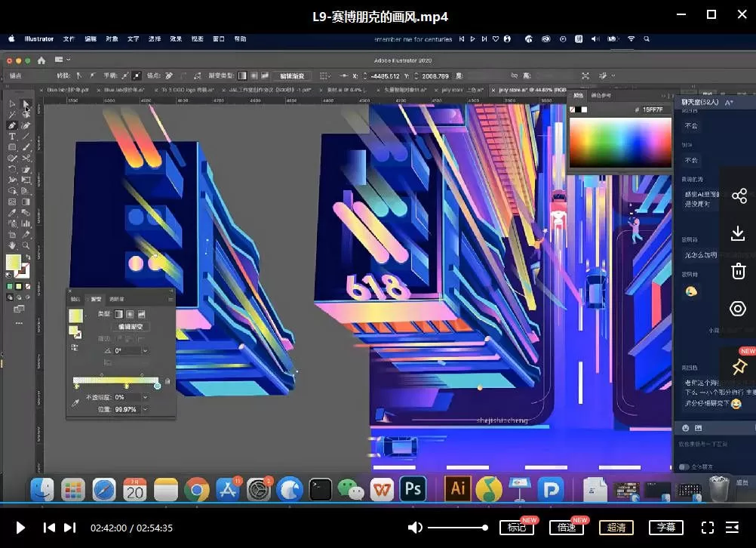
Task: Pick the Direct Selection arrow tool
Action: [26, 104]
